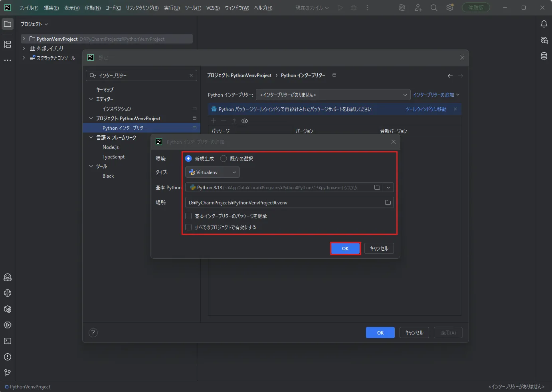This screenshot has height=392, width=552.
Task: Open the AI Assistant chat icon
Action: 544,40
